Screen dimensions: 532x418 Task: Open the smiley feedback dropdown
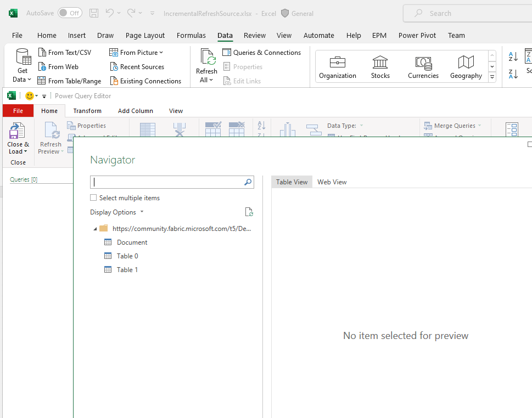pyautogui.click(x=36, y=96)
